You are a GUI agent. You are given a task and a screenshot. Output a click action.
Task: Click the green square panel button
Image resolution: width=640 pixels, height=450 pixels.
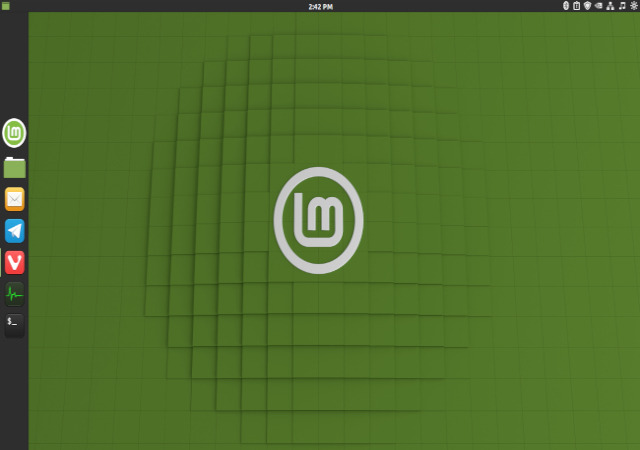tap(6, 6)
